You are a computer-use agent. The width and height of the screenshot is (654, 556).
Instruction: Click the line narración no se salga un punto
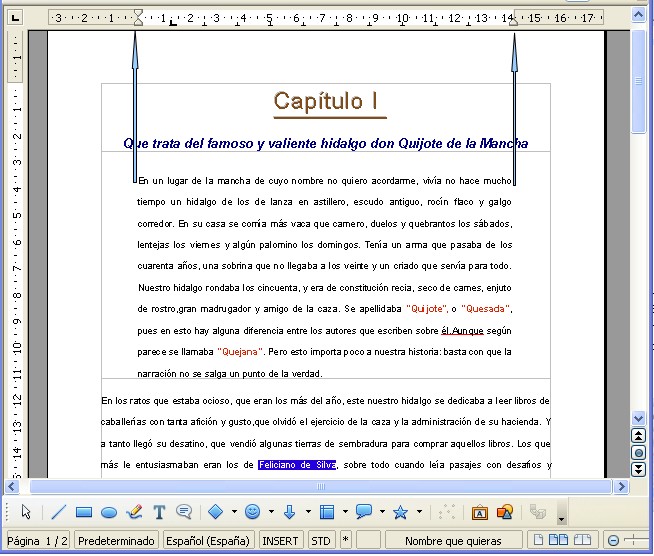pos(230,374)
